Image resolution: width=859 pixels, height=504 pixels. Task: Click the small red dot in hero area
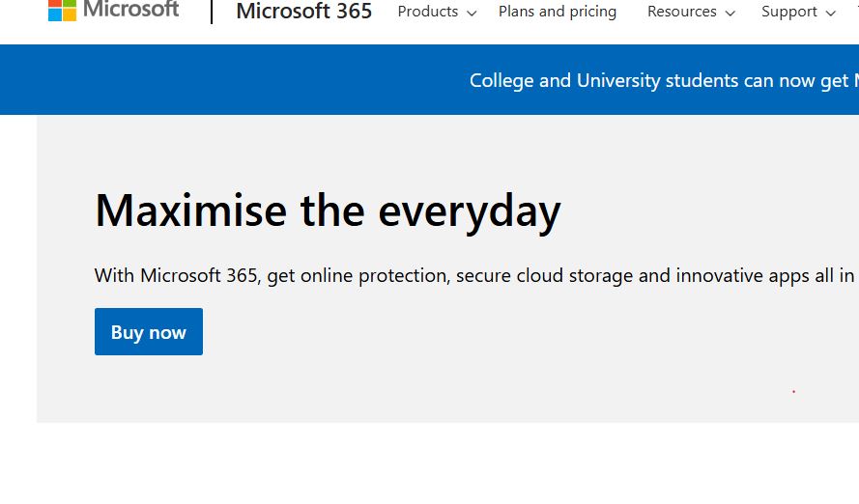pos(793,391)
